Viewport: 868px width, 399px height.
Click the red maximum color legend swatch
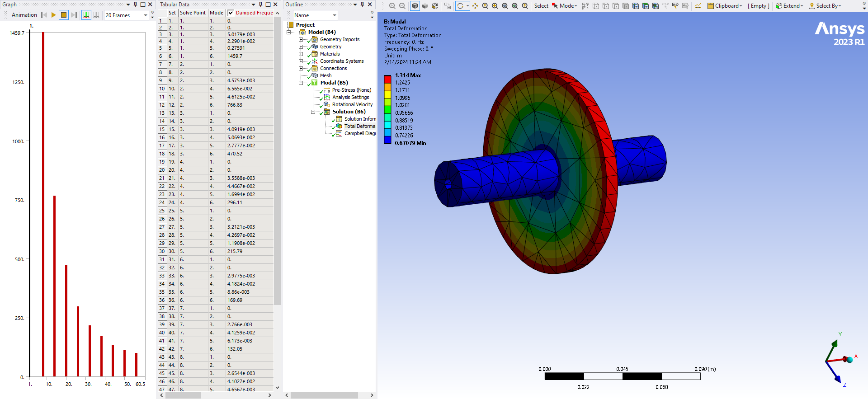(387, 79)
